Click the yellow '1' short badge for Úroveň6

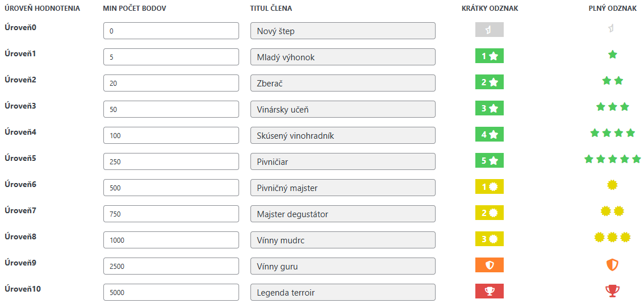[489, 186]
